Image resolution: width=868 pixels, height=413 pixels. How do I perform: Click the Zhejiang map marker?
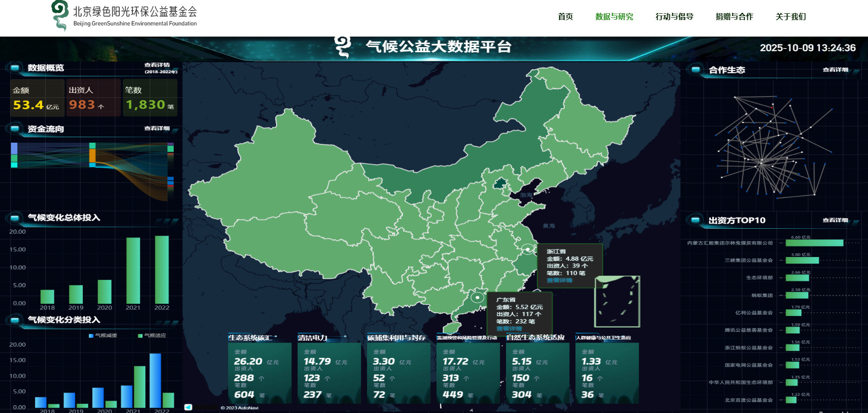point(528,249)
